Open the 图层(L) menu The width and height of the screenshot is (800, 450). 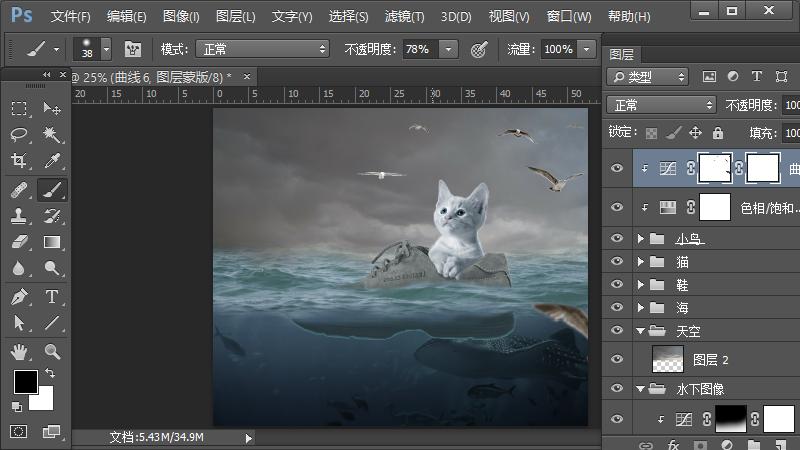(235, 16)
